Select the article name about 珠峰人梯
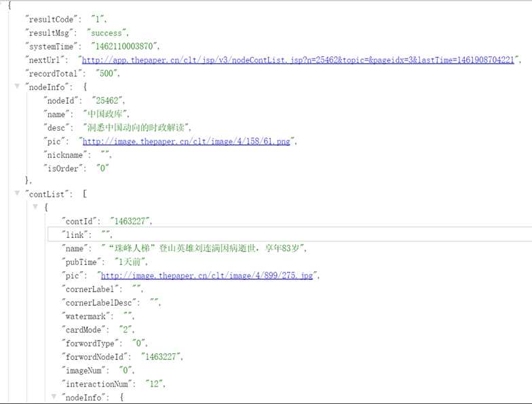 point(203,248)
